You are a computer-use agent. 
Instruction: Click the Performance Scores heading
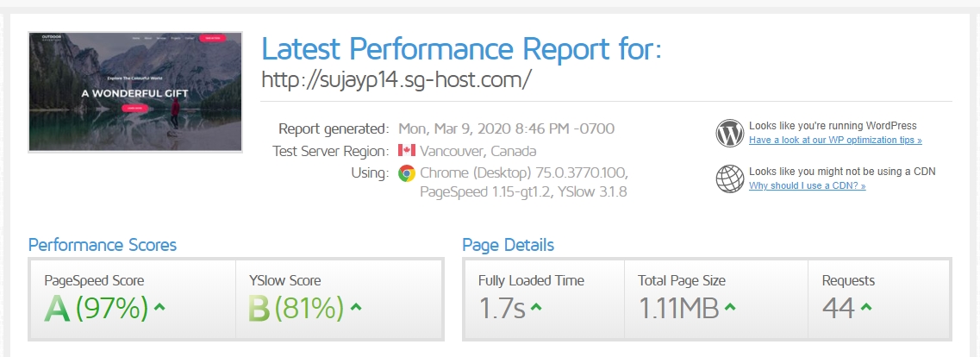click(103, 244)
